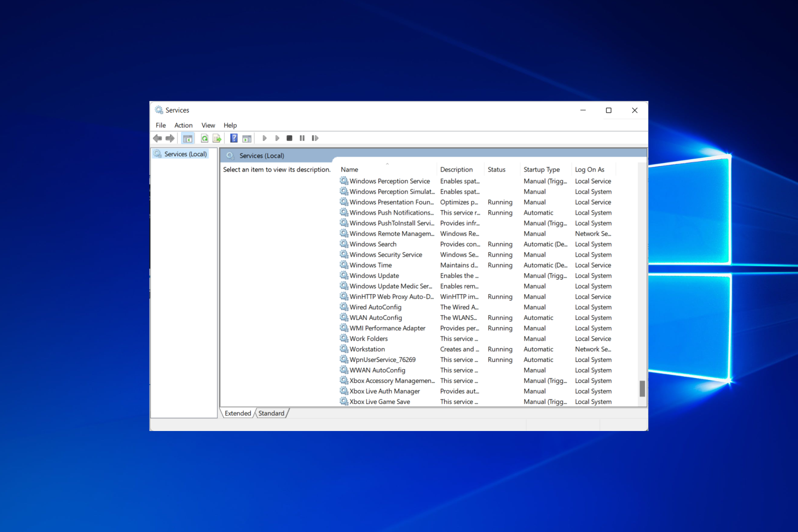Select the Windows Perception Service row
The image size is (798, 532).
click(x=478, y=181)
